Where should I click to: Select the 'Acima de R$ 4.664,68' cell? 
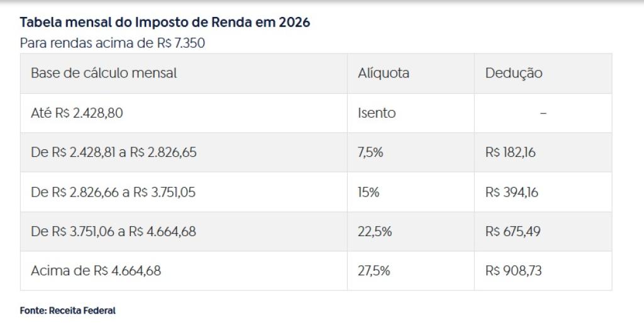tap(96, 271)
